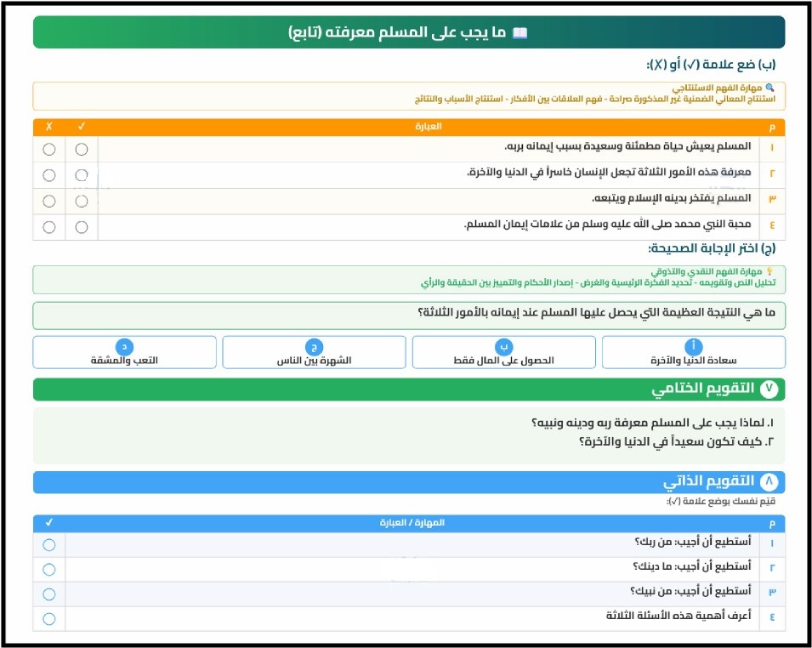Click instruction قيّم نفسك بوضع علامة
The width and height of the screenshot is (812, 648).
tap(721, 502)
